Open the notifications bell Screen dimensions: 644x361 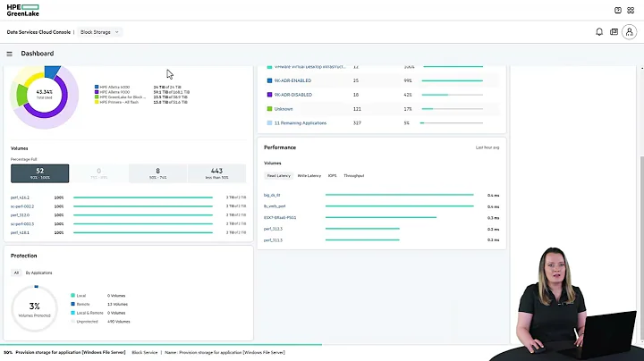point(599,31)
